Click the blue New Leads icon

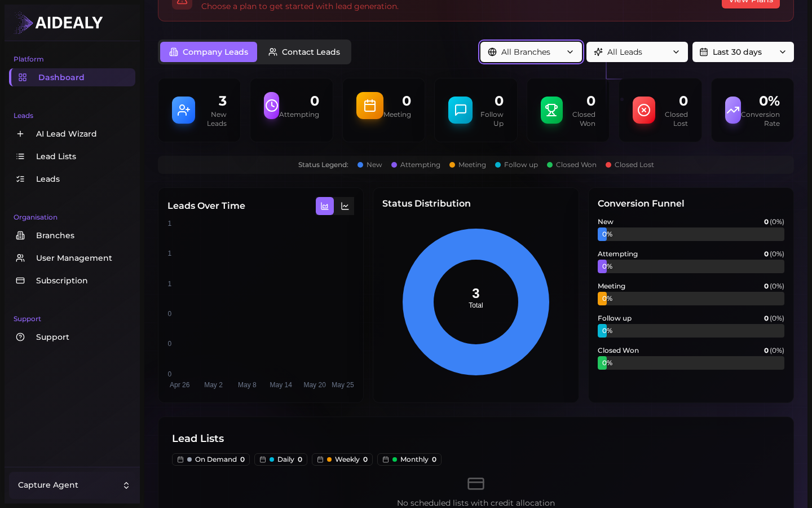coord(184,110)
